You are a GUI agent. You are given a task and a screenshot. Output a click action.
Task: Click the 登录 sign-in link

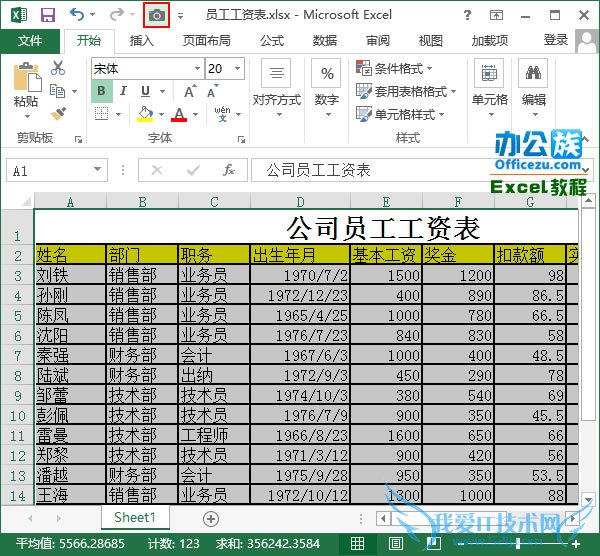tap(556, 41)
